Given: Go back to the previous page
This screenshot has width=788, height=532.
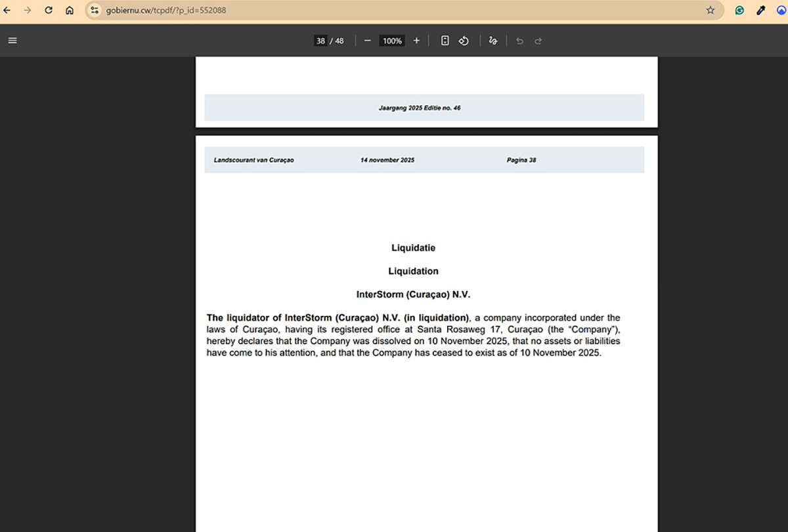Looking at the screenshot, I should pos(7,11).
